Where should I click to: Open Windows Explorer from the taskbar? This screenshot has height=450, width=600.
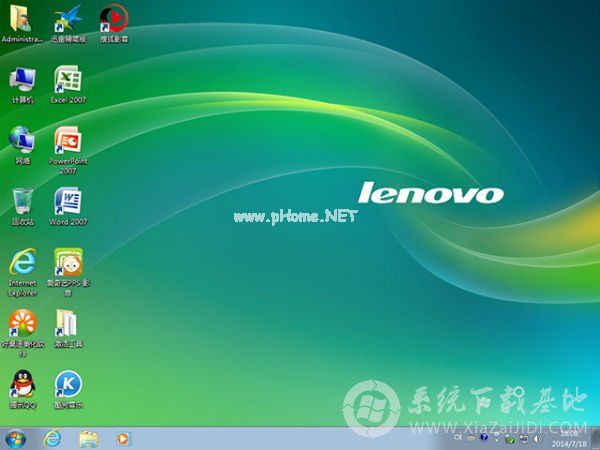click(88, 439)
